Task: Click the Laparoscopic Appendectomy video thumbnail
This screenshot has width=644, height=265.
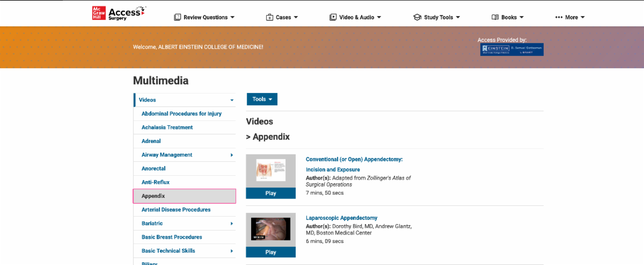Action: [x=270, y=229]
